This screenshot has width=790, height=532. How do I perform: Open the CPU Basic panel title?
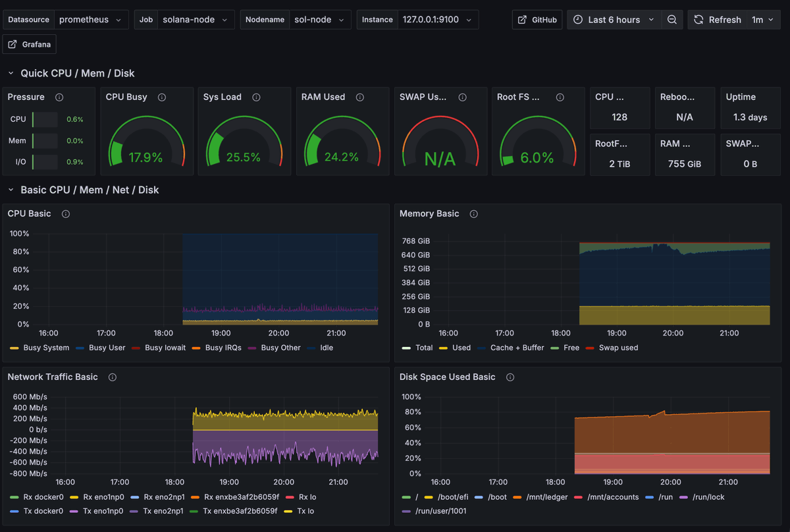pyautogui.click(x=29, y=214)
